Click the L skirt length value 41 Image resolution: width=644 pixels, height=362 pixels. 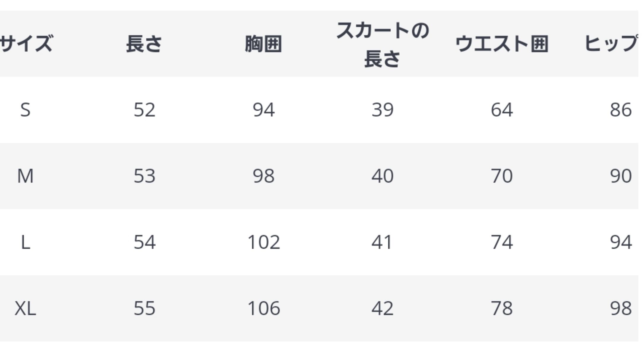click(x=382, y=242)
